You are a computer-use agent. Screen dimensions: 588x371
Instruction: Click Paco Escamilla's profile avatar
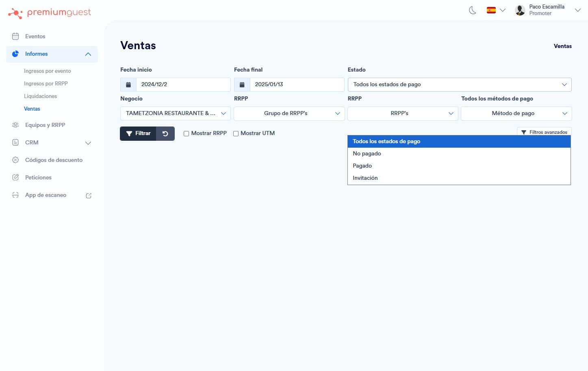[x=520, y=10]
